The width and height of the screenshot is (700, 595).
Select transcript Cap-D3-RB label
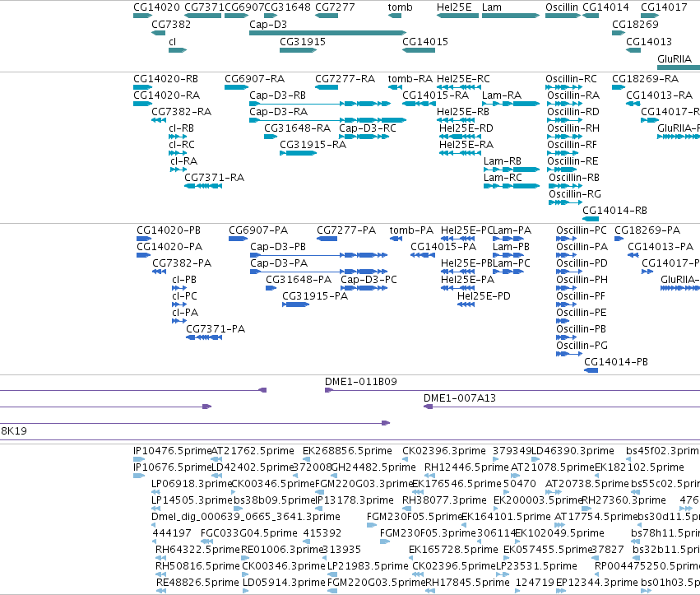click(x=277, y=95)
